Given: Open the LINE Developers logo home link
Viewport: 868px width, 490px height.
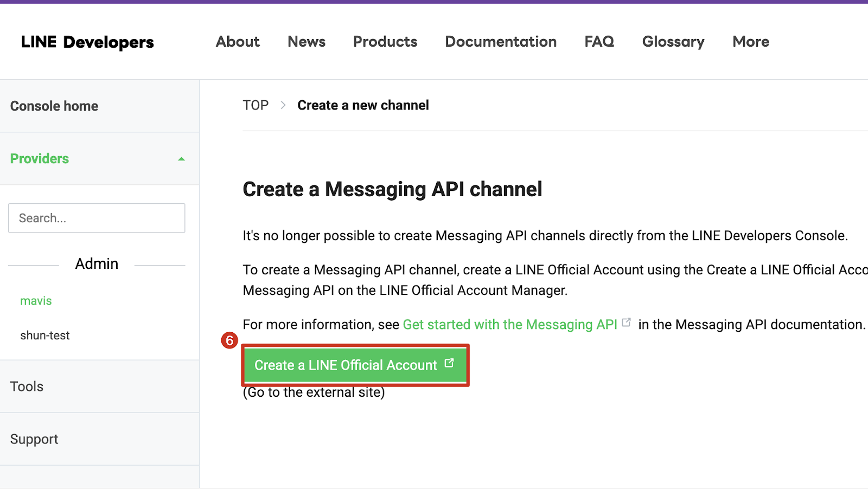Looking at the screenshot, I should coord(87,42).
